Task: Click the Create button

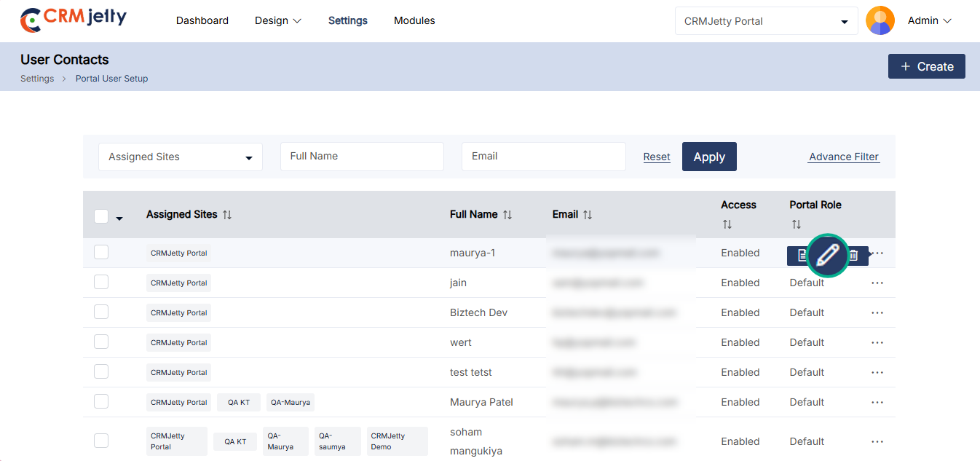Action: click(926, 66)
